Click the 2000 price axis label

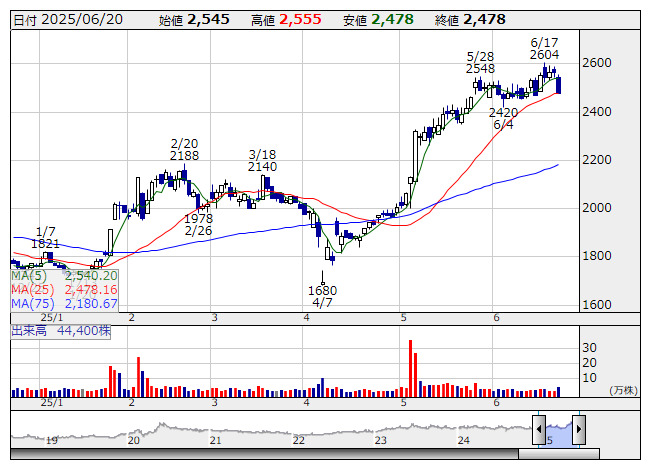(597, 208)
